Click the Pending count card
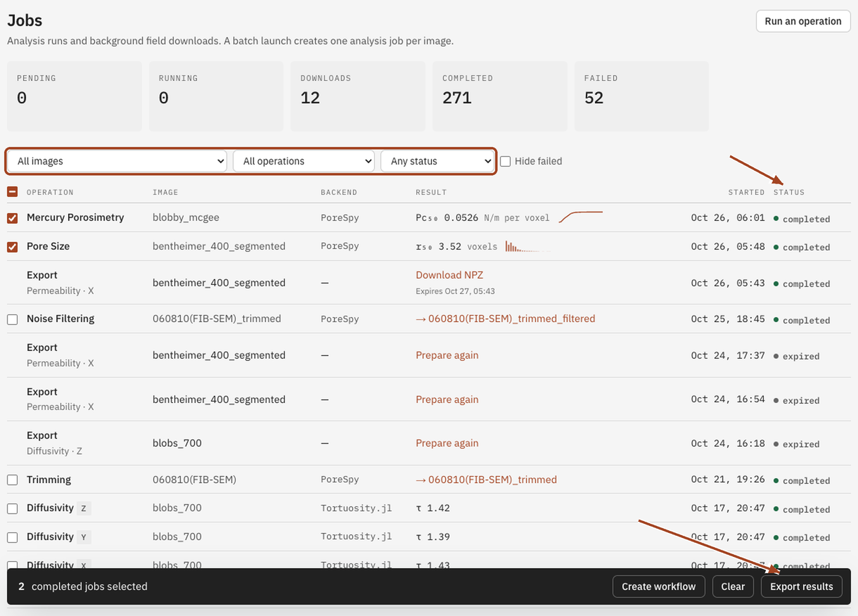The height and width of the screenshot is (616, 858). 75,96
